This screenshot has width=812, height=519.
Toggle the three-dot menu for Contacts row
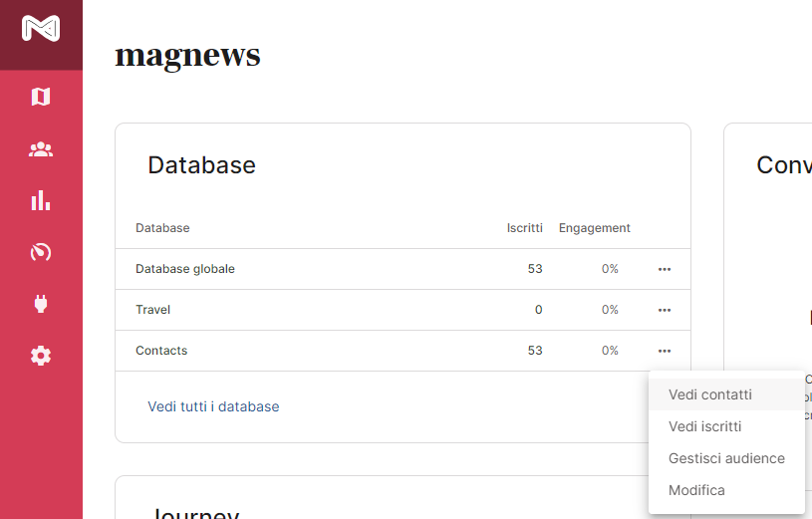click(665, 352)
